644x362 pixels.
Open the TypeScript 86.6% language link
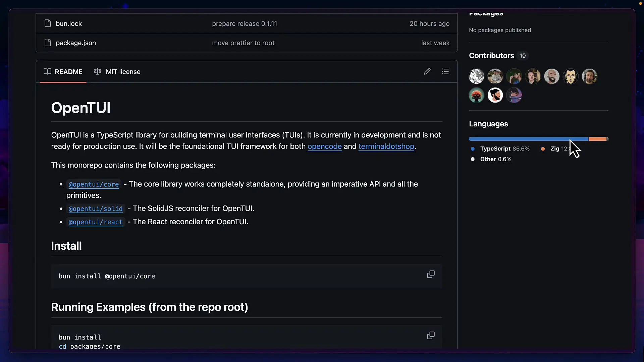click(504, 149)
